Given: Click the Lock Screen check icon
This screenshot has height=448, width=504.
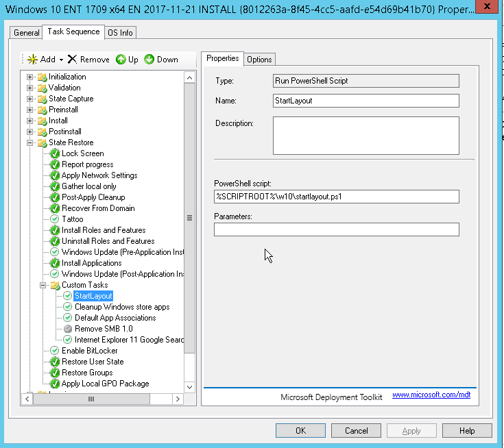Looking at the screenshot, I should tap(55, 153).
